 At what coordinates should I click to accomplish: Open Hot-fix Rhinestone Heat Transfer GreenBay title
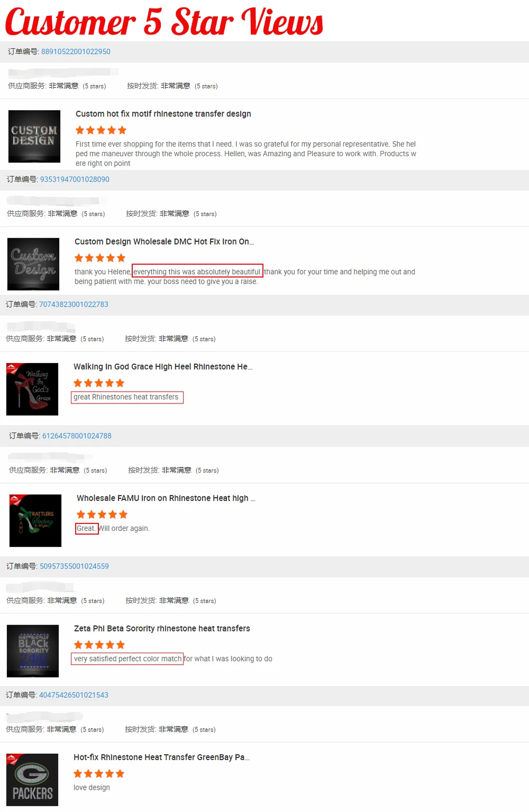point(161,757)
